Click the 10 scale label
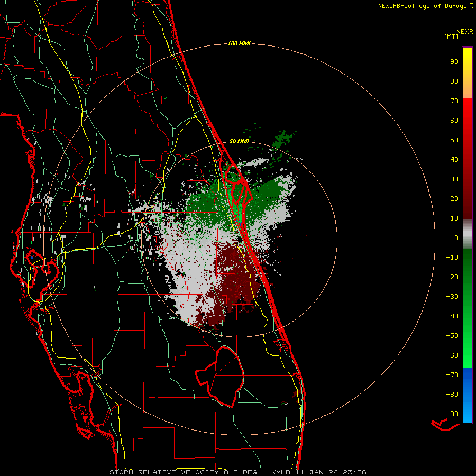Screen dimensions: 476x476 point(454,218)
